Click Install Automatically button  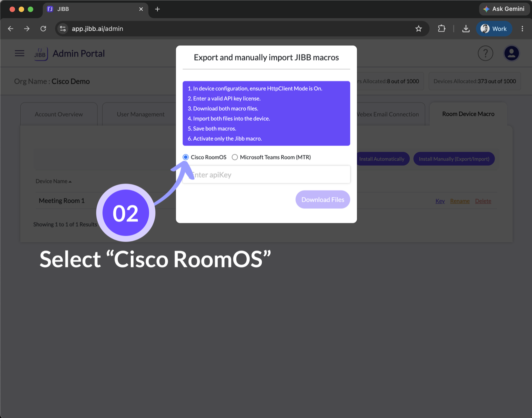pyautogui.click(x=382, y=159)
